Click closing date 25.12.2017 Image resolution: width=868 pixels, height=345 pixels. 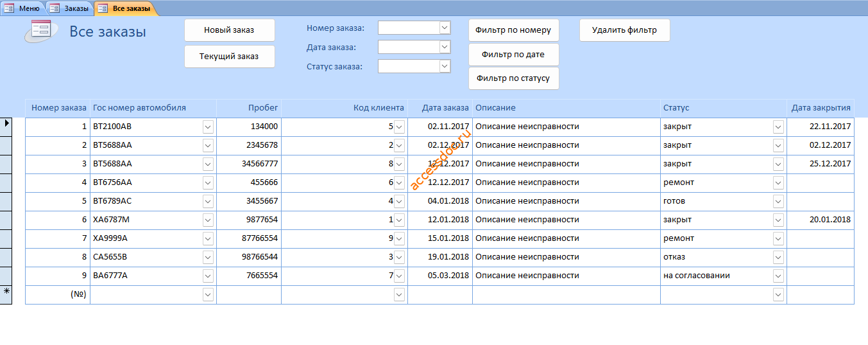pyautogui.click(x=821, y=164)
